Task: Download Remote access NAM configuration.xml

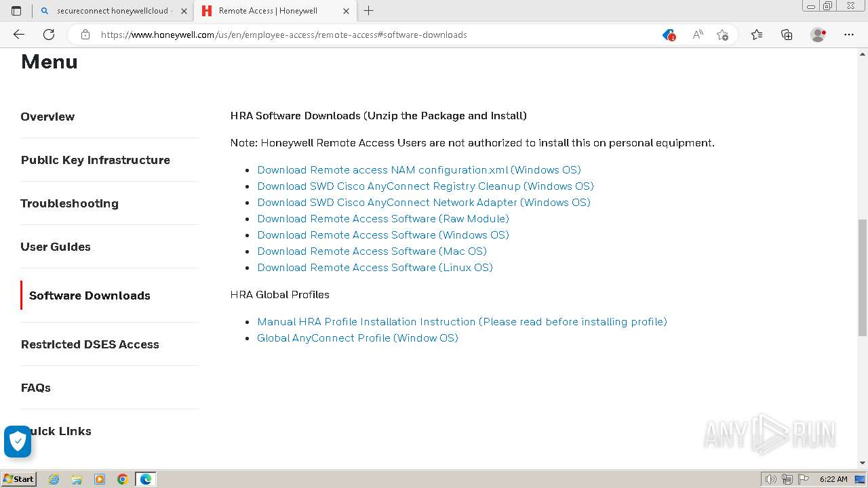Action: (x=419, y=170)
